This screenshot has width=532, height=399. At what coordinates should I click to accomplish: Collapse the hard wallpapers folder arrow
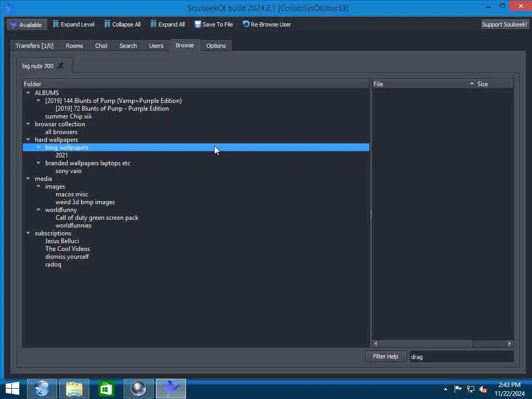click(28, 139)
